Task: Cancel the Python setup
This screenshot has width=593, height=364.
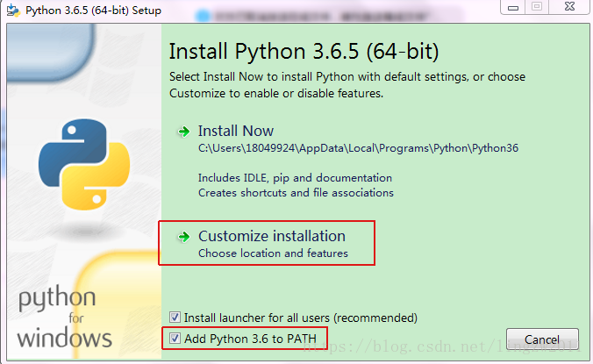Action: 542,339
